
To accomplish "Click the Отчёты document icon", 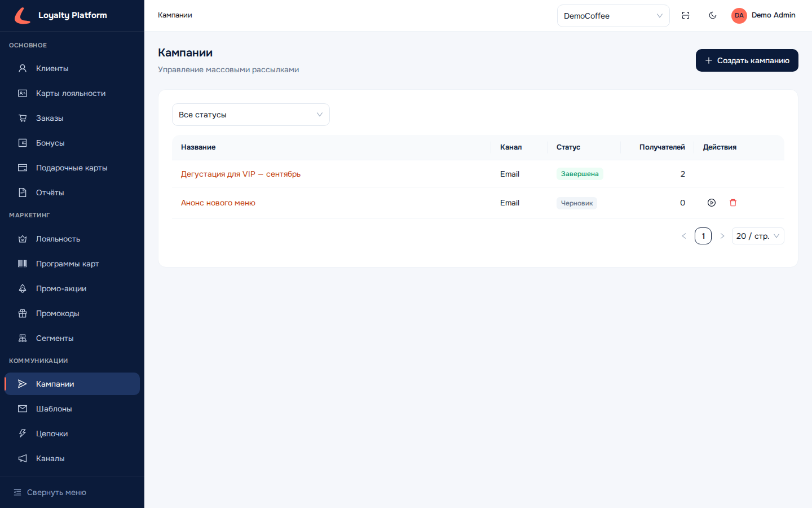I will pos(23,192).
